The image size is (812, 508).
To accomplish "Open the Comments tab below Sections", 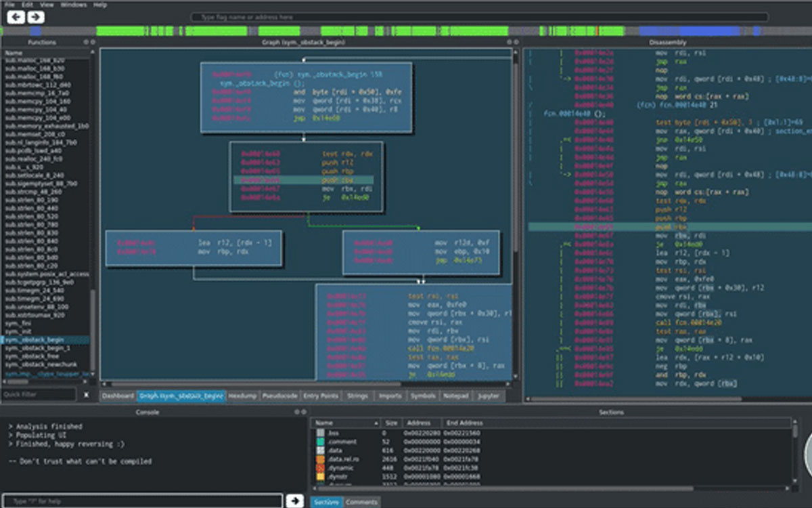I will [361, 502].
